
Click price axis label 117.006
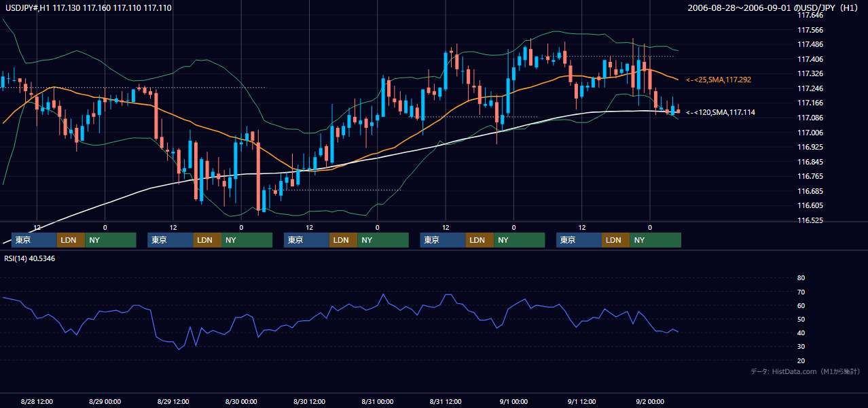pos(810,133)
